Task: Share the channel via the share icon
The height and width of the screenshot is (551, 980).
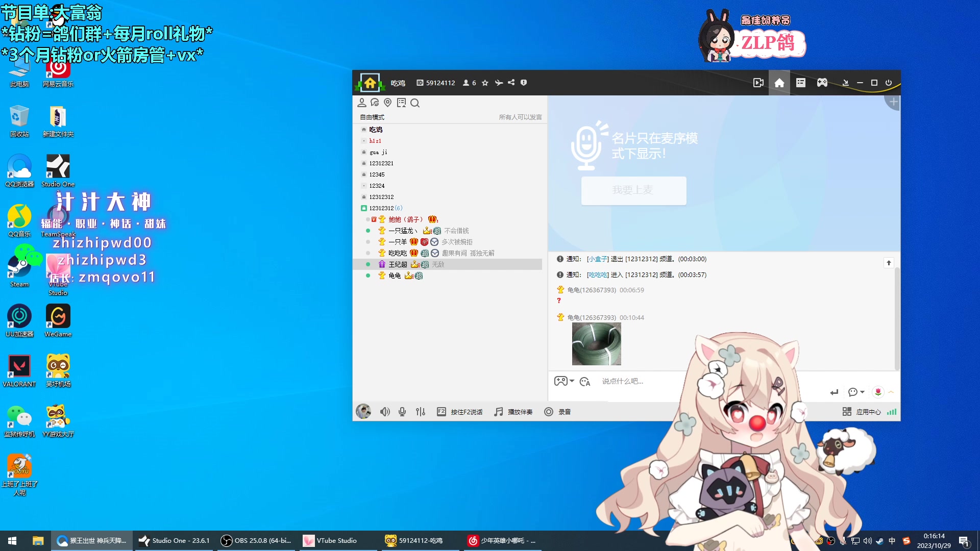Action: coord(511,83)
